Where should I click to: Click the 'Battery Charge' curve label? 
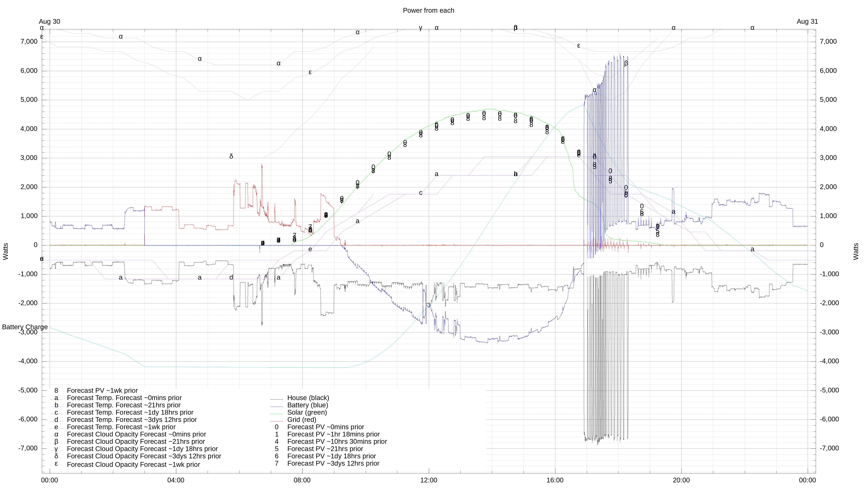25,327
